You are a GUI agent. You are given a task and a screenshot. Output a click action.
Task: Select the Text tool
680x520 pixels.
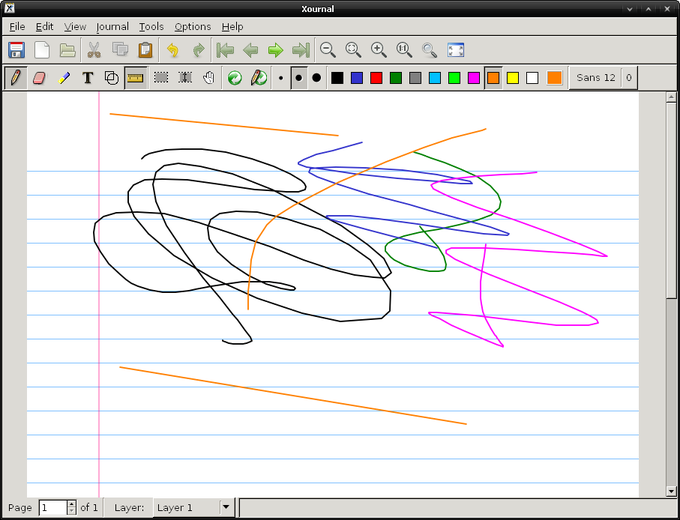coord(88,78)
